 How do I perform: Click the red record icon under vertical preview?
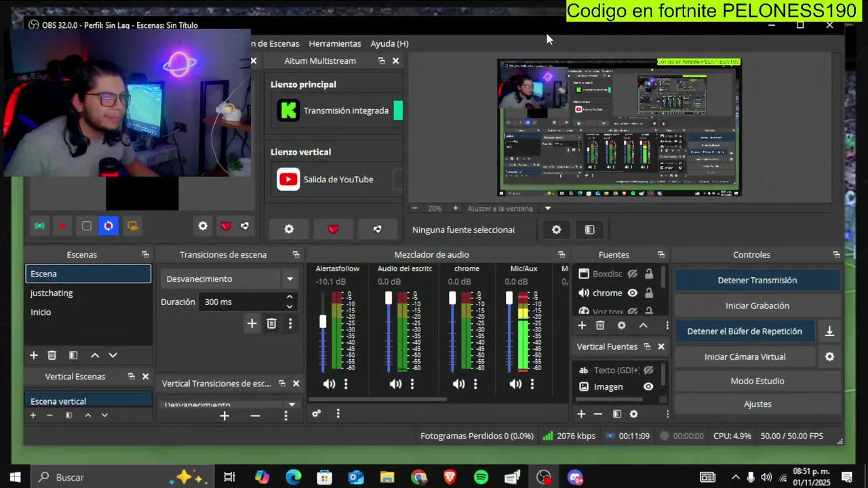pos(62,226)
